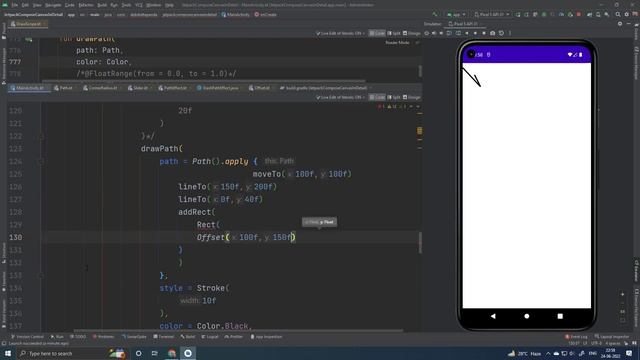
Task: Switch DrawScope editor to Design view
Action: pos(411,33)
